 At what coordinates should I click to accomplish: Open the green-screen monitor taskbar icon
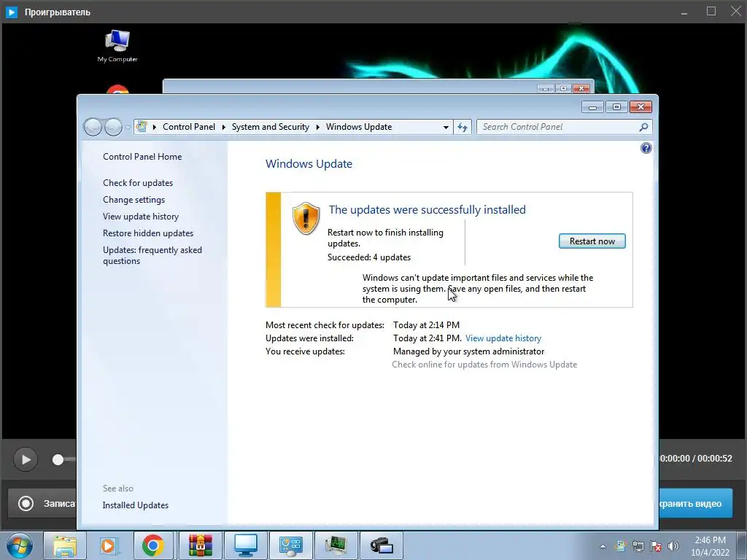[336, 545]
